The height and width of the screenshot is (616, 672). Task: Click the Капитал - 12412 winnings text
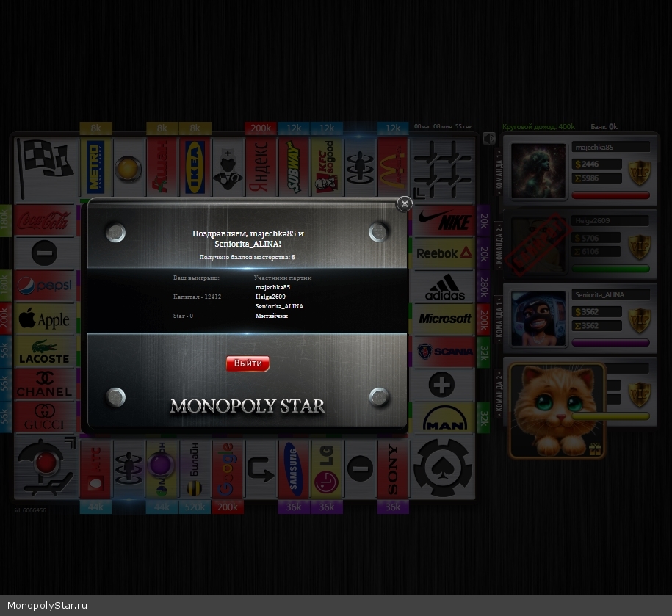point(197,297)
